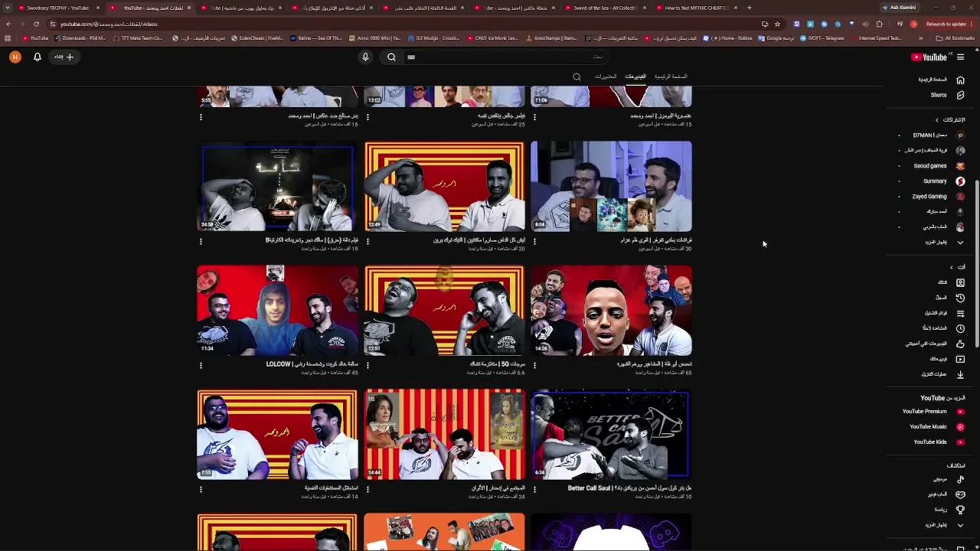Click the Create (+) button
The image size is (980, 551).
[64, 57]
